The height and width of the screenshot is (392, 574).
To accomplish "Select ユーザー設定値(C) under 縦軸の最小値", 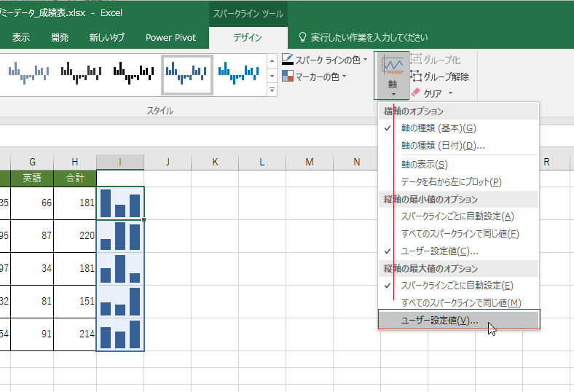I will pos(439,251).
